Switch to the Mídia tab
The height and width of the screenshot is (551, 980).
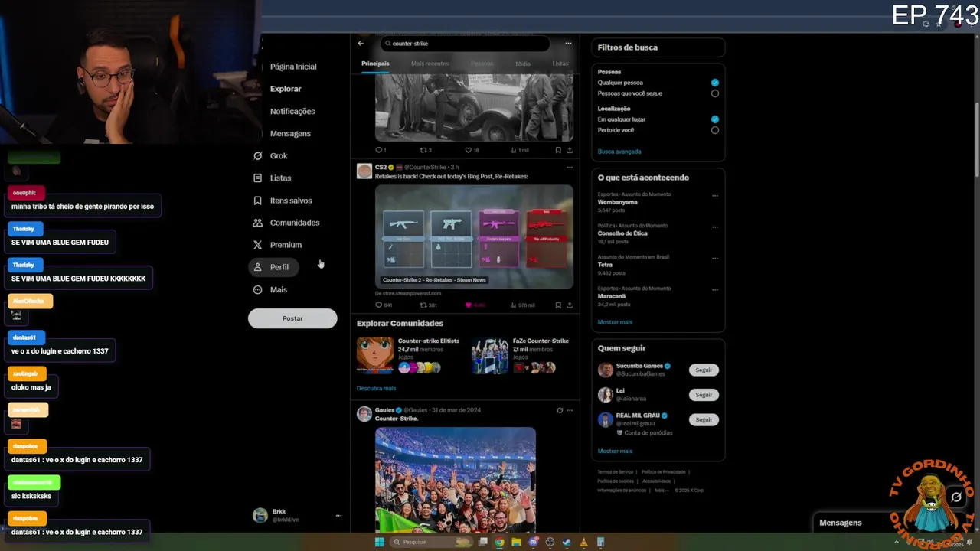click(x=523, y=64)
